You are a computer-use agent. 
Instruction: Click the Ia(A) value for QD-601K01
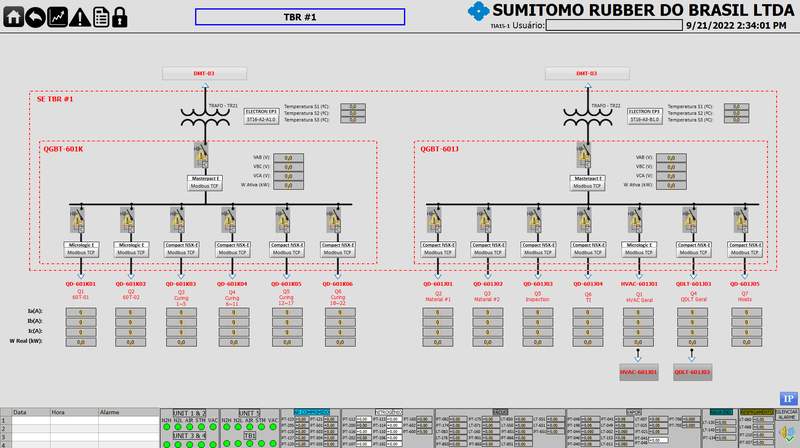(x=81, y=312)
